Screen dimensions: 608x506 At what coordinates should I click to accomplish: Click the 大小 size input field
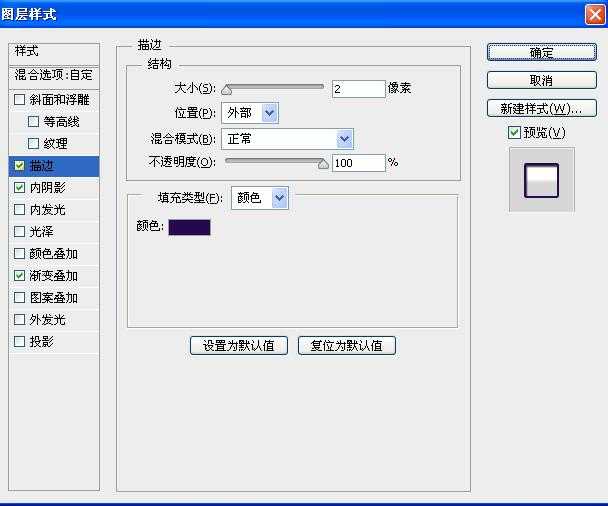pyautogui.click(x=358, y=89)
